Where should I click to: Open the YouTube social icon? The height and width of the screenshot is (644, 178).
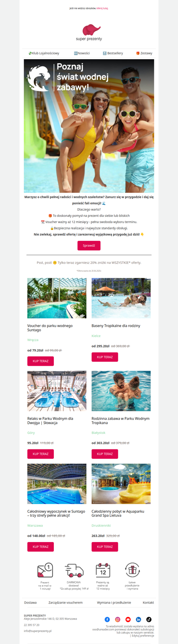128,620
